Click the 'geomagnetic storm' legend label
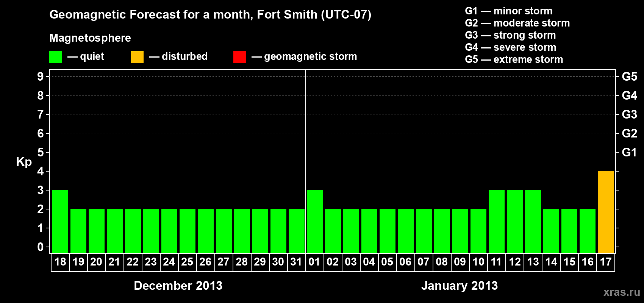 311,57
